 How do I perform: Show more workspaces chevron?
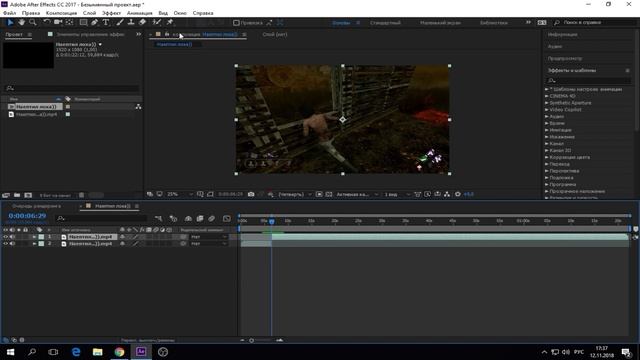pyautogui.click(x=528, y=22)
